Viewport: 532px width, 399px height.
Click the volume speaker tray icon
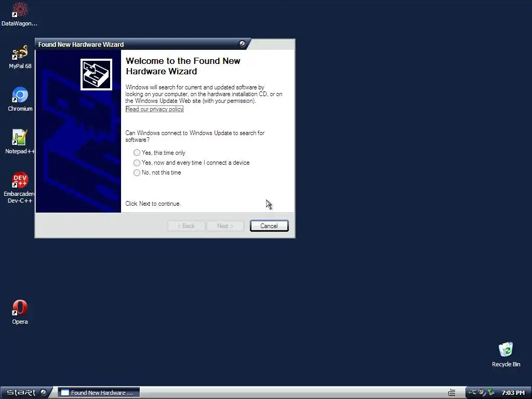(482, 392)
